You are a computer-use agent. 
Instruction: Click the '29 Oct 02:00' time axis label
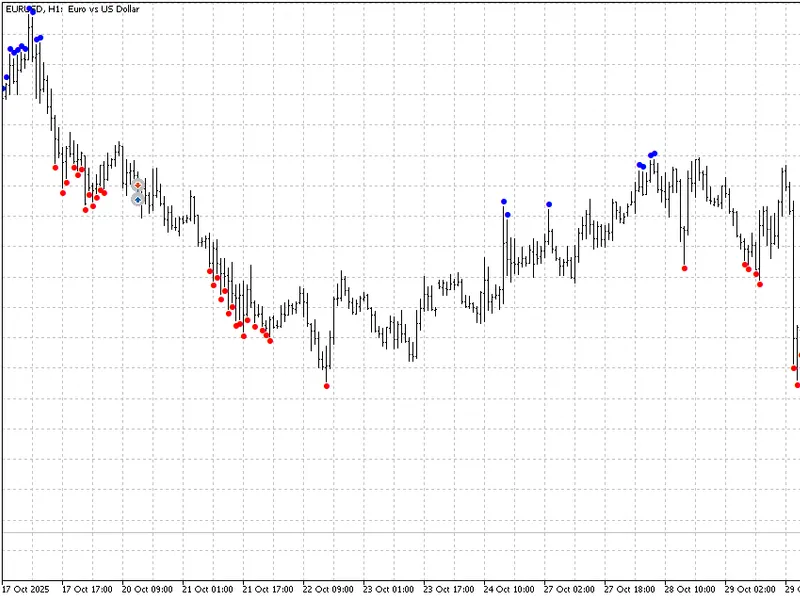[x=750, y=589]
